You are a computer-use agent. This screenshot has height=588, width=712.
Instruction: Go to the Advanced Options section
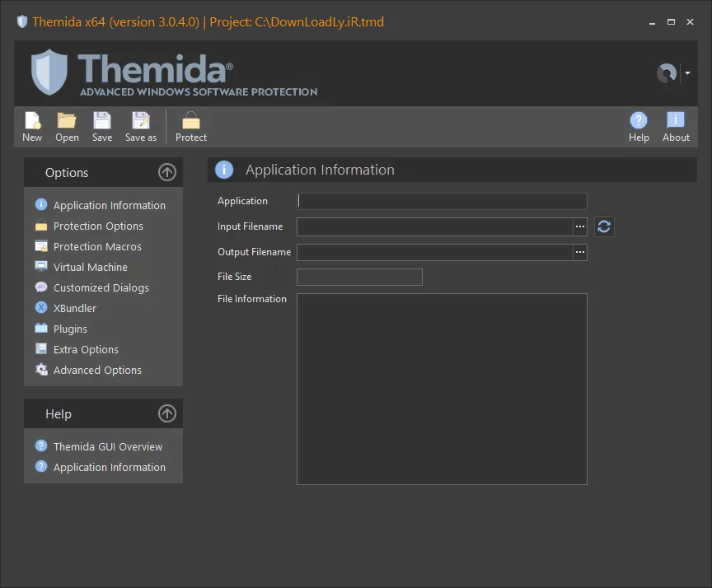(97, 371)
